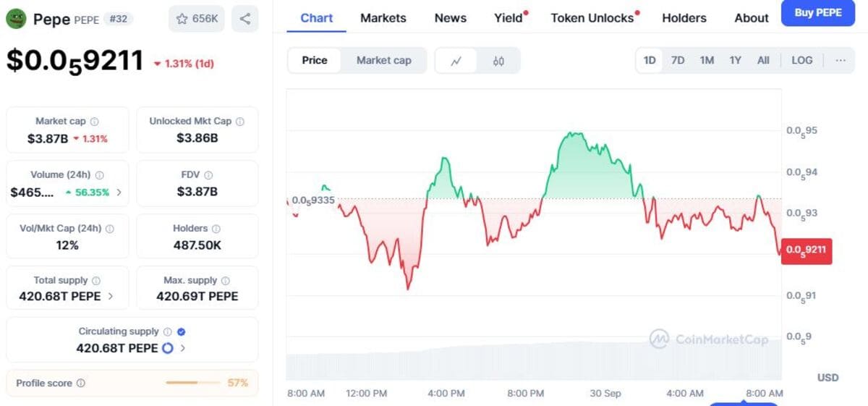Open the Markets tab
This screenshot has height=406, width=868.
[x=383, y=18]
